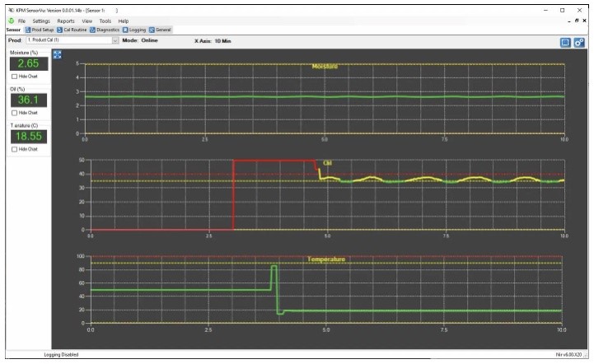Click the gears settings icon at top right
This screenshot has height=364, width=608.
580,42
